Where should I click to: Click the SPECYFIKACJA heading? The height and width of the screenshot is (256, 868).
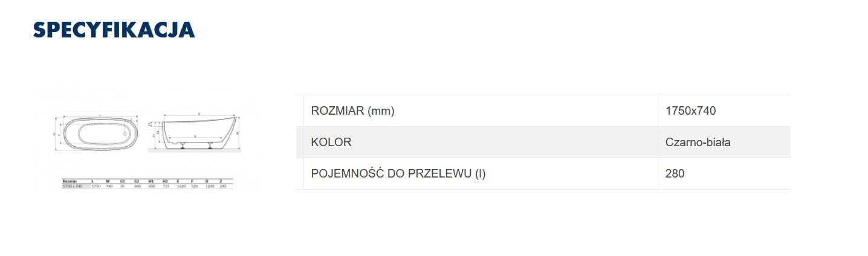pos(114,30)
